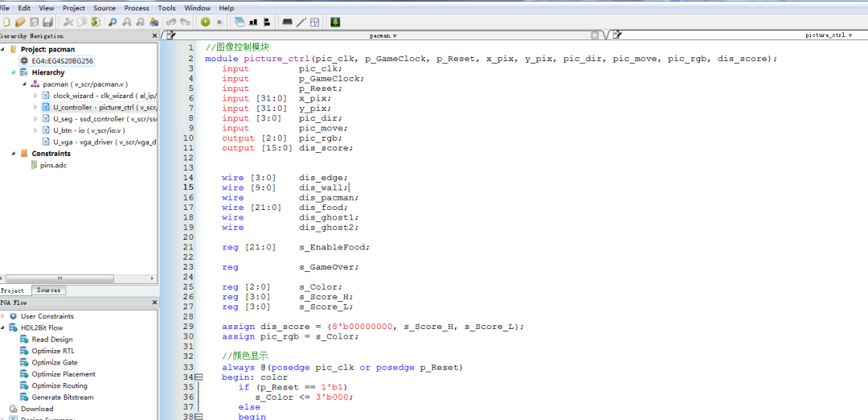Click the green Run button in toolbar
This screenshot has height=420, width=868.
(206, 22)
